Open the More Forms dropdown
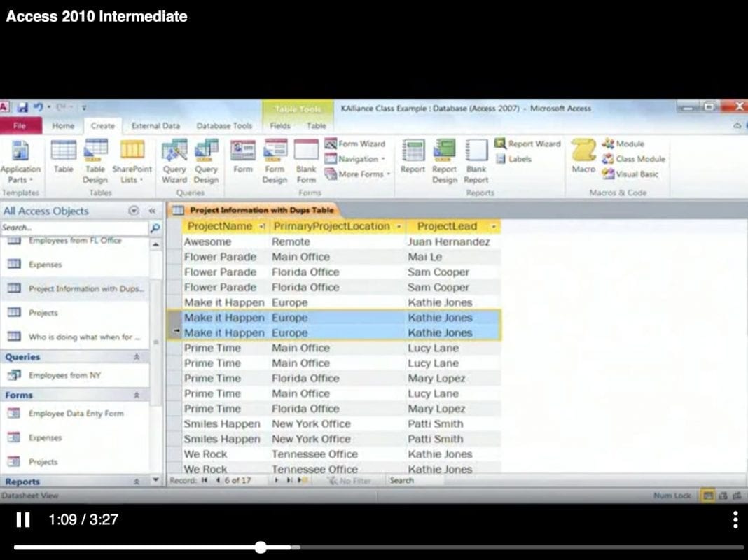Image resolution: width=748 pixels, height=560 pixels. 358,174
